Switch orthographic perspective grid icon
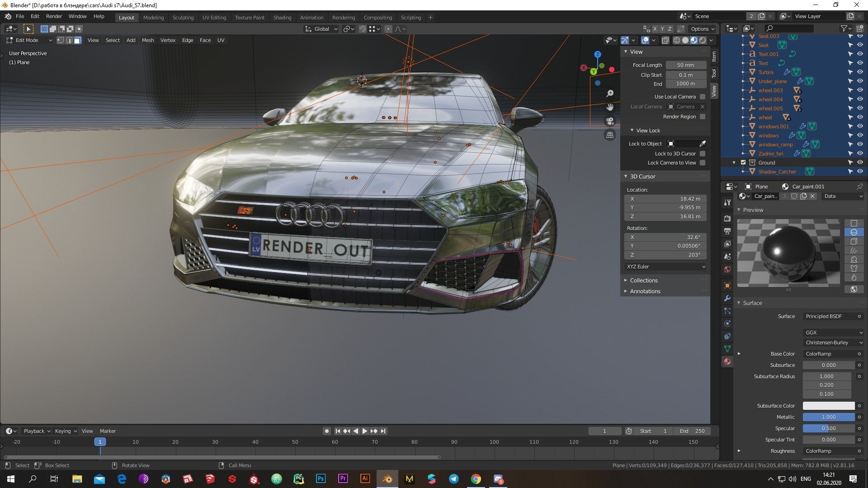 610,135
